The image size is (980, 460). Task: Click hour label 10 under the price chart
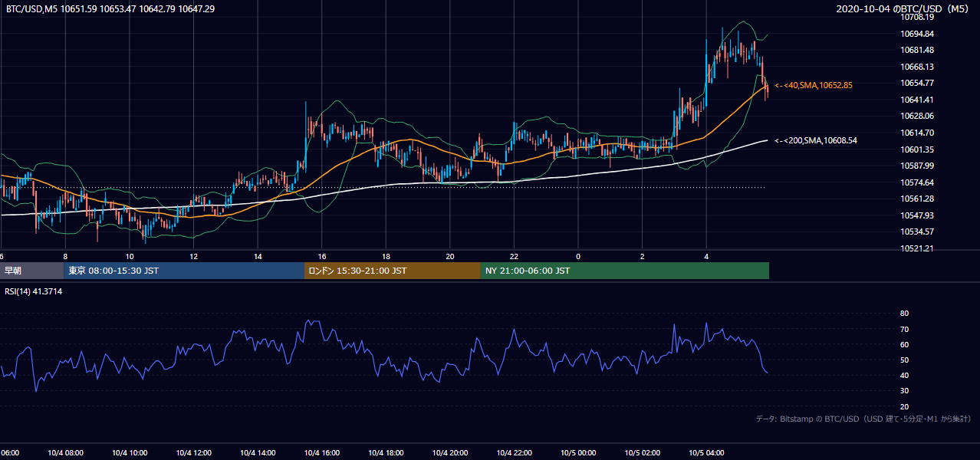click(130, 256)
